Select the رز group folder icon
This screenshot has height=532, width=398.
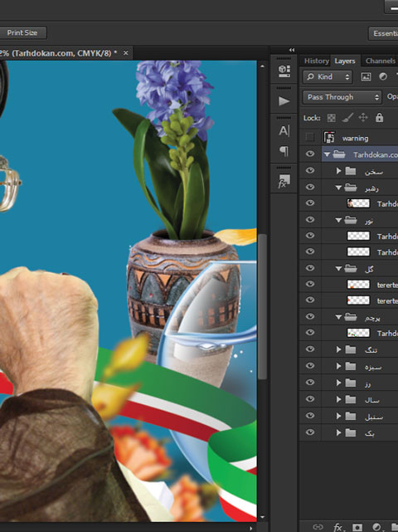coord(351,383)
